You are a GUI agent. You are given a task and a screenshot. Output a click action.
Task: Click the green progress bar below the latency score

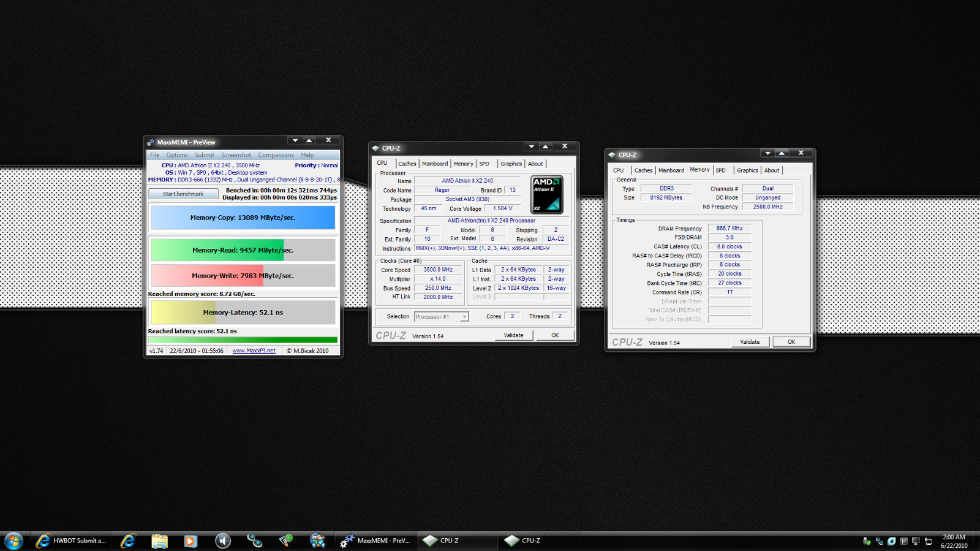243,340
